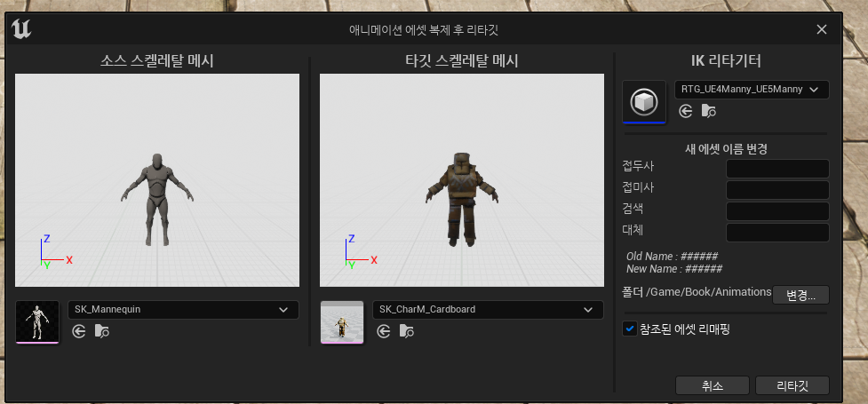Click the target skeletal mesh preview viewport
Image resolution: width=868 pixels, height=404 pixels.
tap(462, 180)
